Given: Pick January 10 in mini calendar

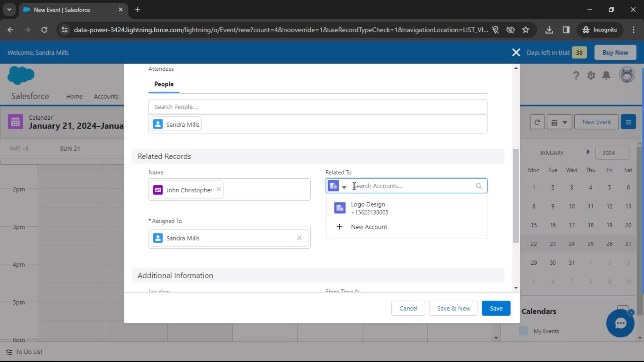Looking at the screenshot, I should point(572,206).
